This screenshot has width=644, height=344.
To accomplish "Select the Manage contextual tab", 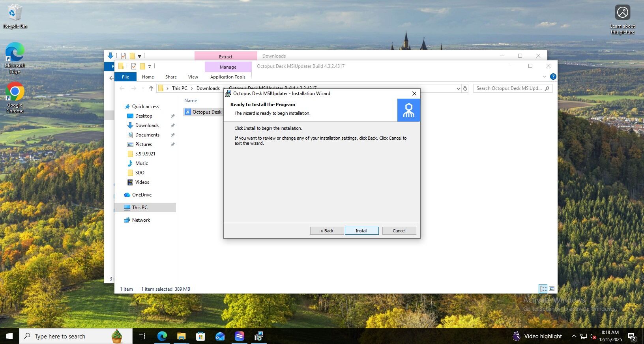I will [x=228, y=67].
